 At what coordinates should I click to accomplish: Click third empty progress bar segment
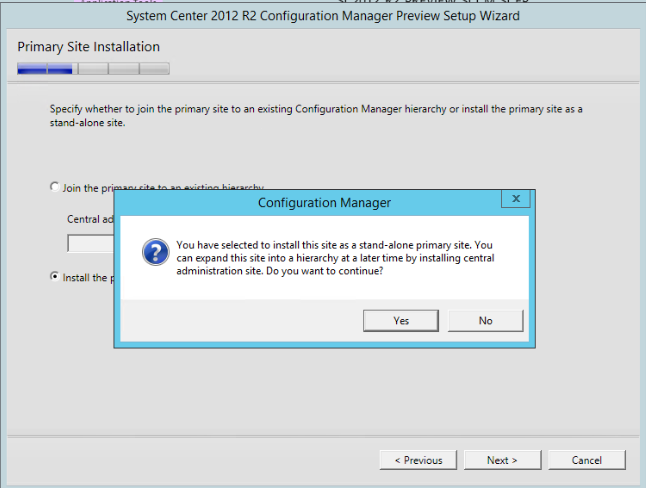[93, 69]
